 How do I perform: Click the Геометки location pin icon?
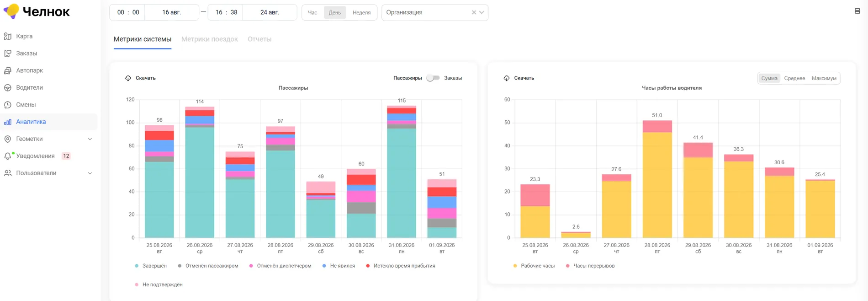8,139
